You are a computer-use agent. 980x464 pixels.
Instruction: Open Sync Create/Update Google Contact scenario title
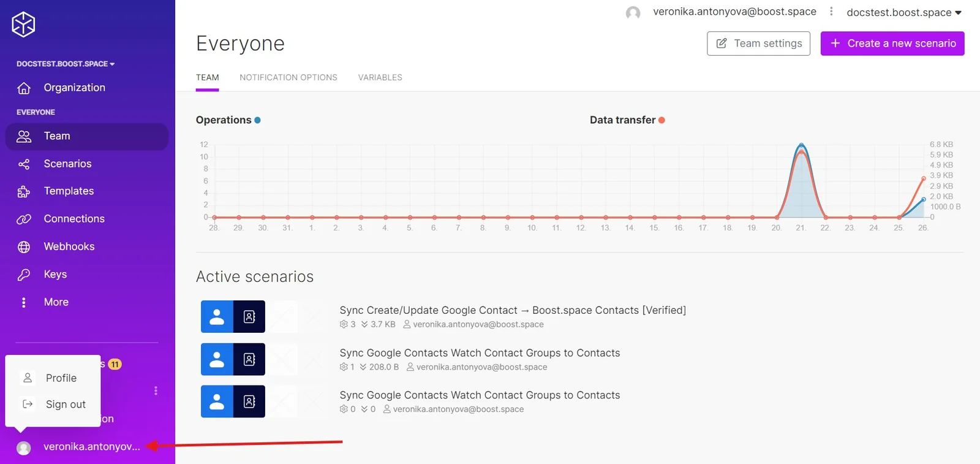[x=513, y=310]
